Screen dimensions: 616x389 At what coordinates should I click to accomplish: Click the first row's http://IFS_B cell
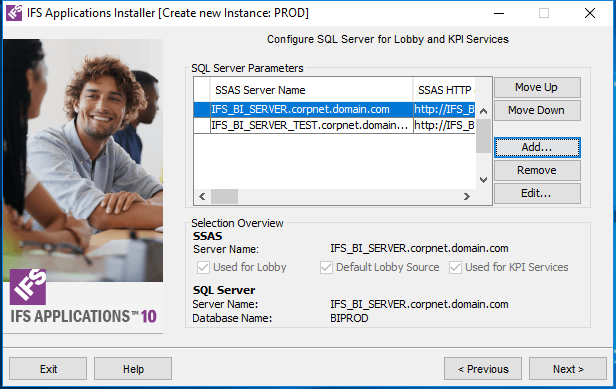point(444,109)
